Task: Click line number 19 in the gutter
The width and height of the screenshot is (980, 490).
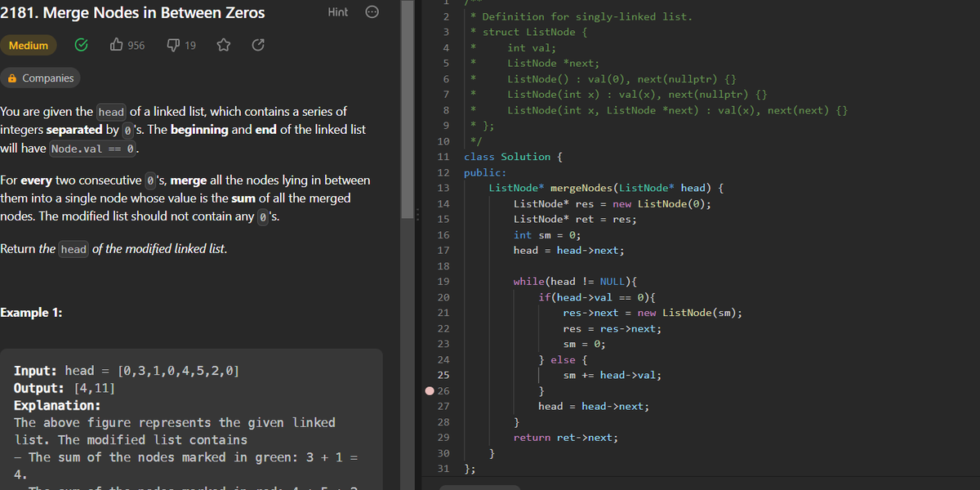Action: tap(443, 282)
